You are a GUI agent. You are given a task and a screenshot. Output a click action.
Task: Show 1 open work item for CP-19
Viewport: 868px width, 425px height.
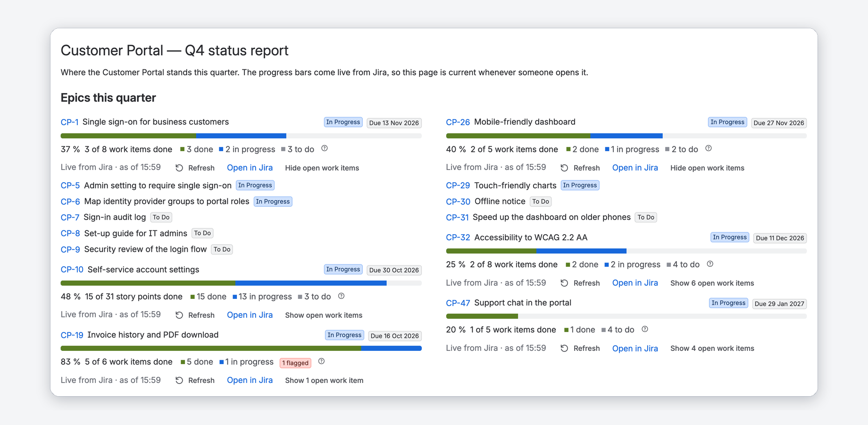point(324,380)
